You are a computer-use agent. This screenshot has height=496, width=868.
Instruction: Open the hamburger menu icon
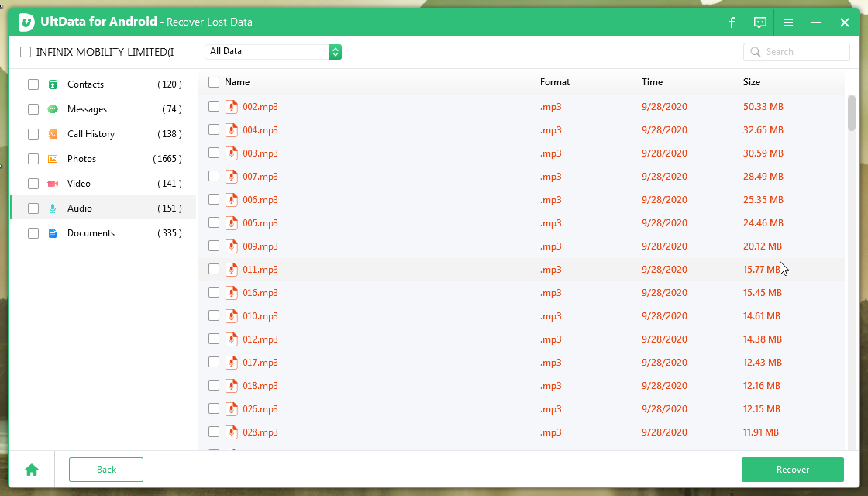point(787,22)
